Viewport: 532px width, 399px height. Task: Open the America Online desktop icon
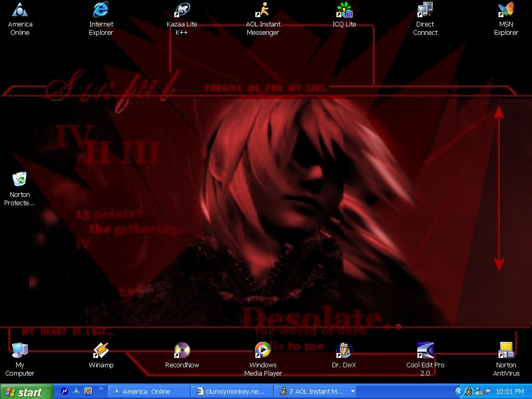click(x=20, y=10)
